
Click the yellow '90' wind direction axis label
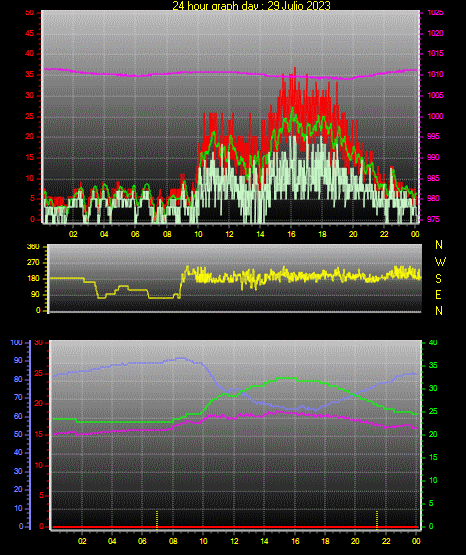pos(35,295)
